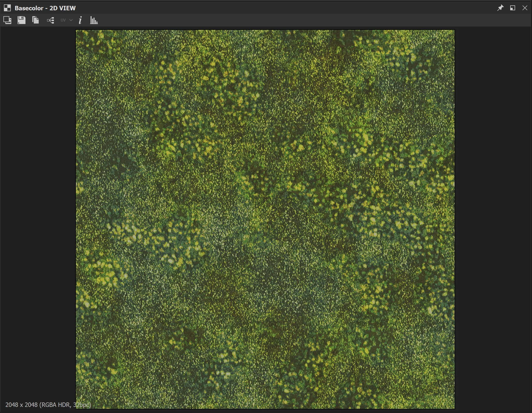Close the Basecolor 2D view panel

(525, 8)
